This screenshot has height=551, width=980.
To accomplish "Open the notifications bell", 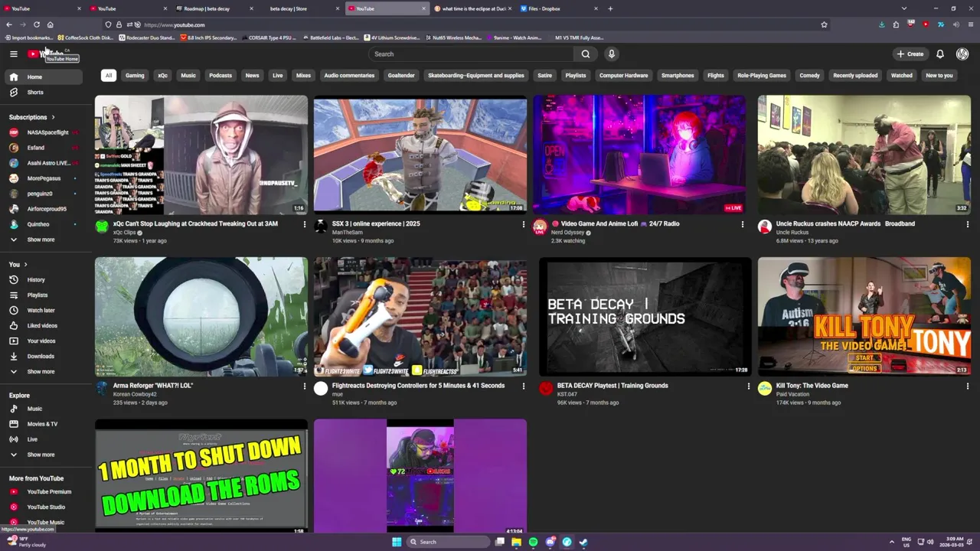I will tap(939, 54).
